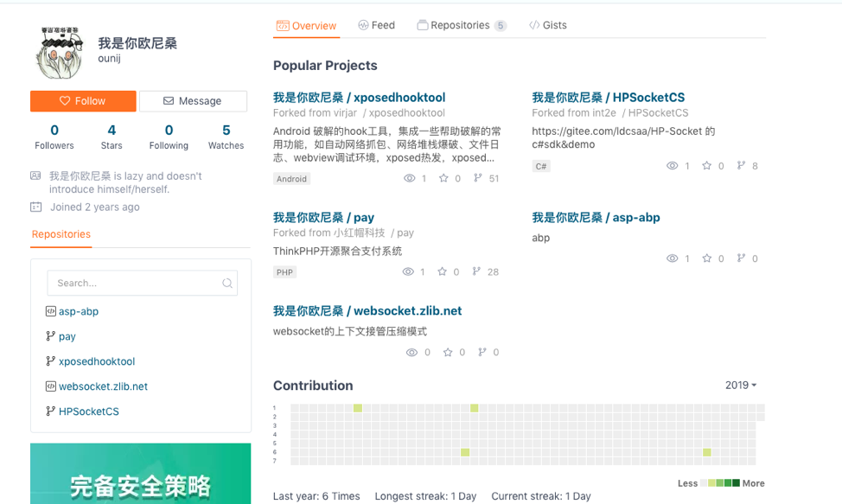Click fork icon on websocket.zlib.net card

pos(482,352)
